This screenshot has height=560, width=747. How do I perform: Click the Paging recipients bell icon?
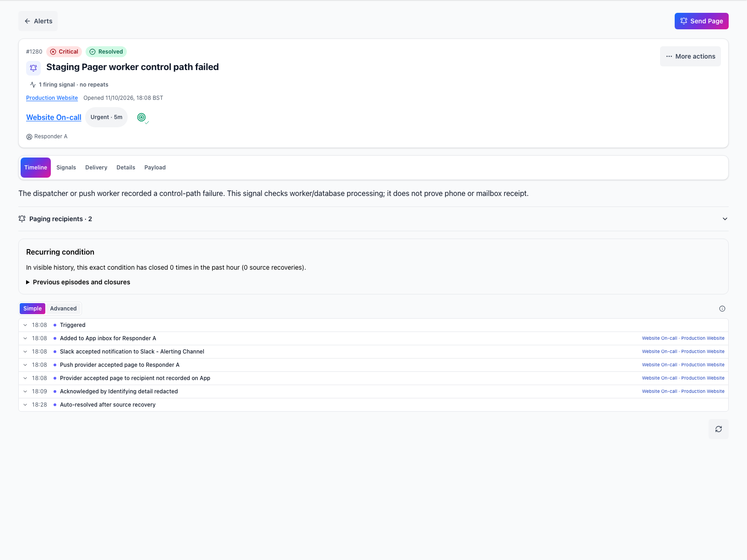22,219
